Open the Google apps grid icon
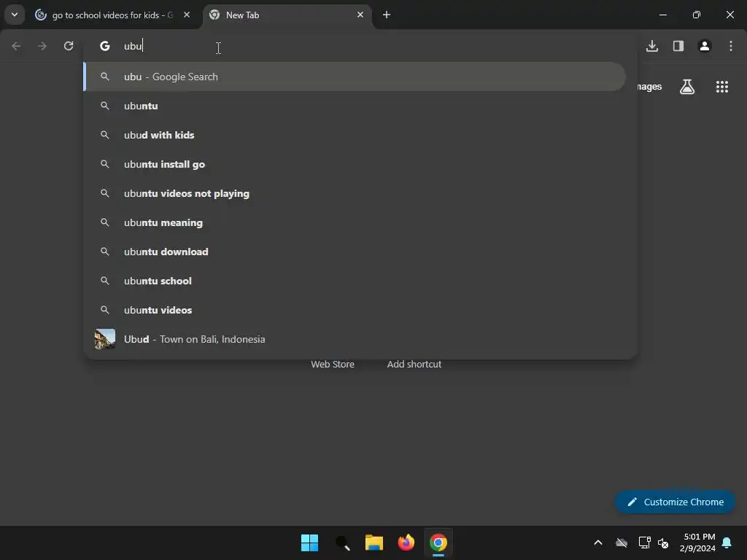The height and width of the screenshot is (560, 747). coord(721,87)
